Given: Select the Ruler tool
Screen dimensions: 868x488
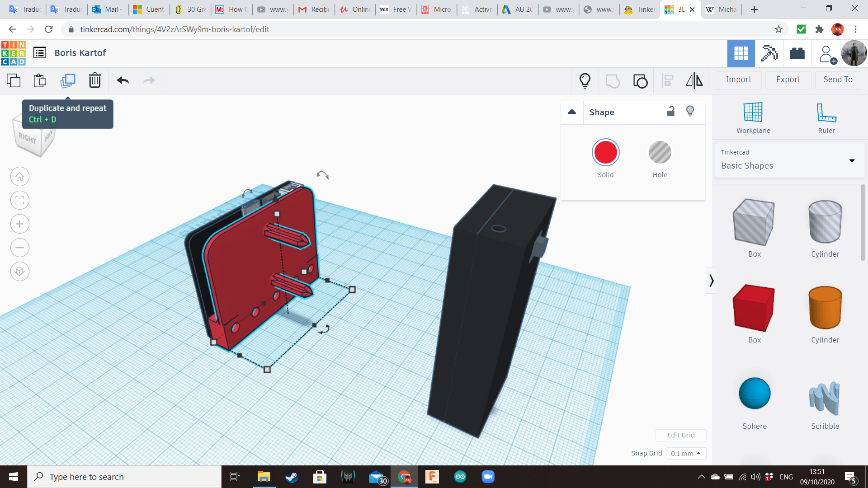Looking at the screenshot, I should point(826,117).
